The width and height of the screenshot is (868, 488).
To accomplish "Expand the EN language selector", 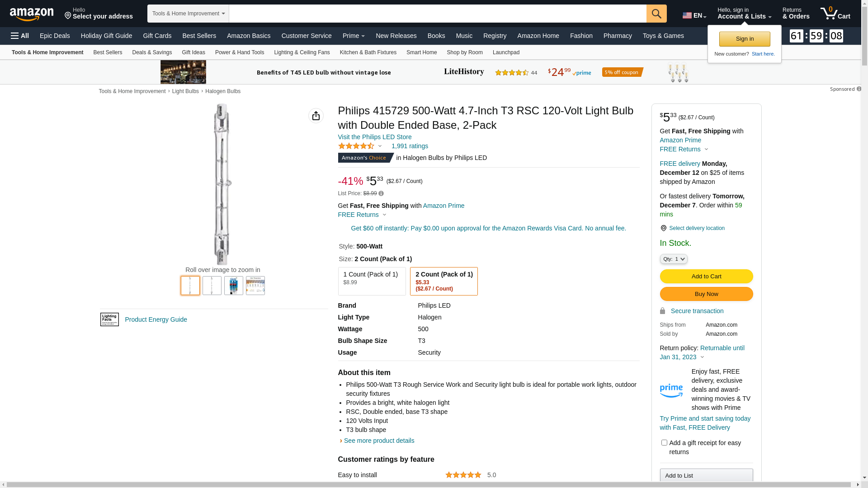I will (x=694, y=15).
